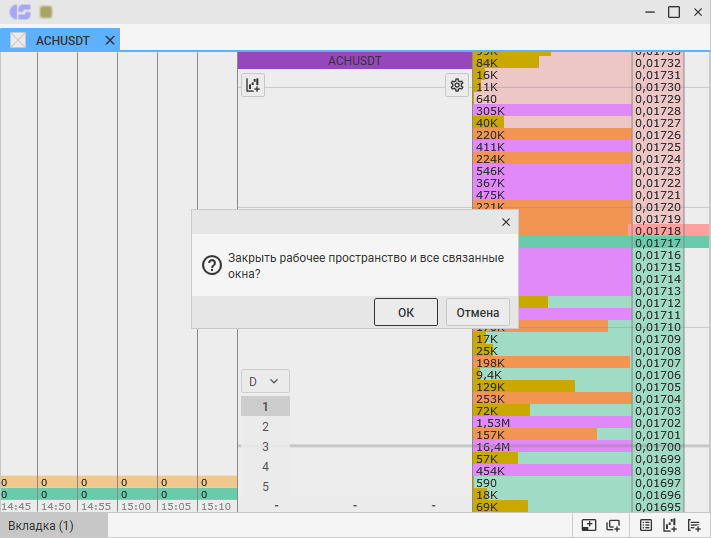Click the 253K volume row
The image size is (711, 538).
552,399
